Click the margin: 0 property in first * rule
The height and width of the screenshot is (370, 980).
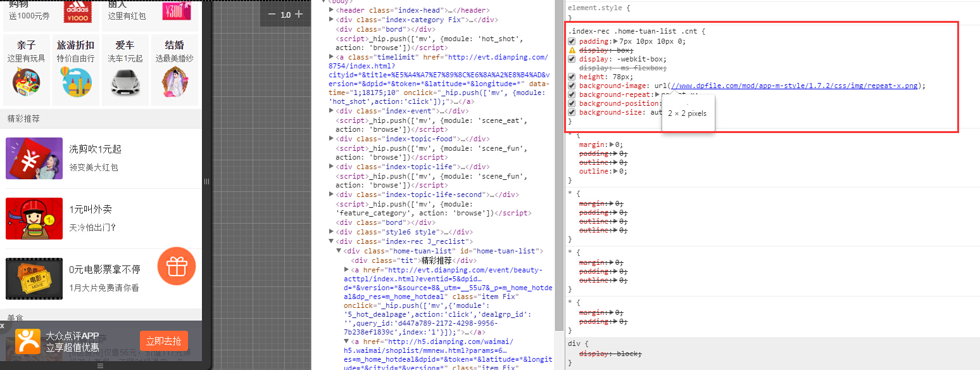pyautogui.click(x=601, y=144)
